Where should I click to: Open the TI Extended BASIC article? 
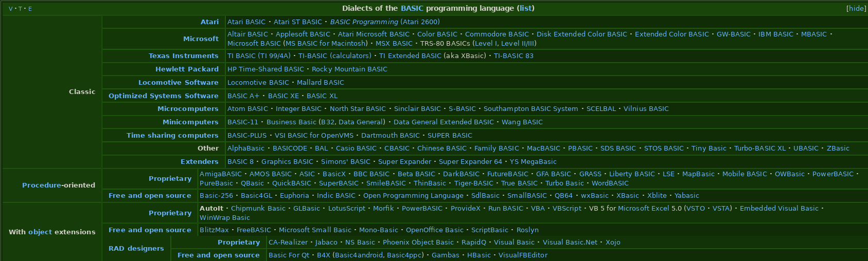(410, 55)
